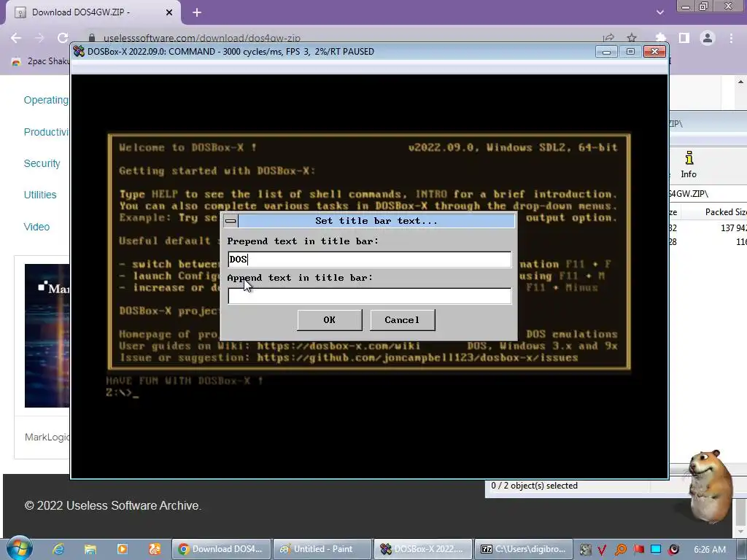Launch Internet Explorer from taskbar
Screen dimensions: 747x560
click(58, 549)
